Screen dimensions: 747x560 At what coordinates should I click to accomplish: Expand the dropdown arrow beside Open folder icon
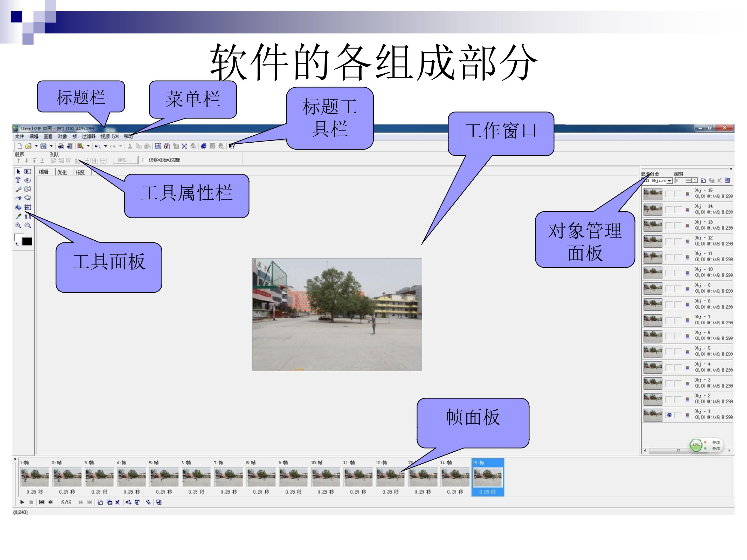[36, 146]
